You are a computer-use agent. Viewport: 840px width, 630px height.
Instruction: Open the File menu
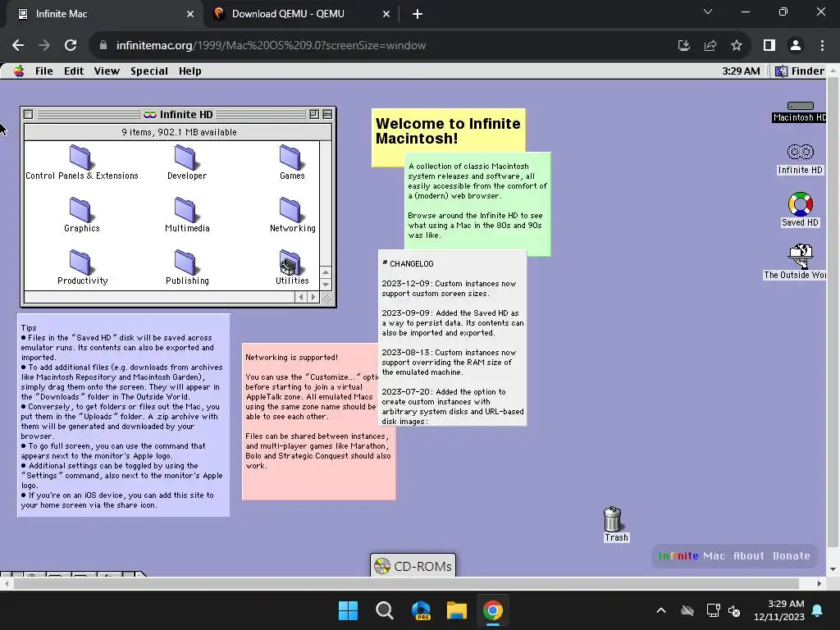(x=44, y=71)
